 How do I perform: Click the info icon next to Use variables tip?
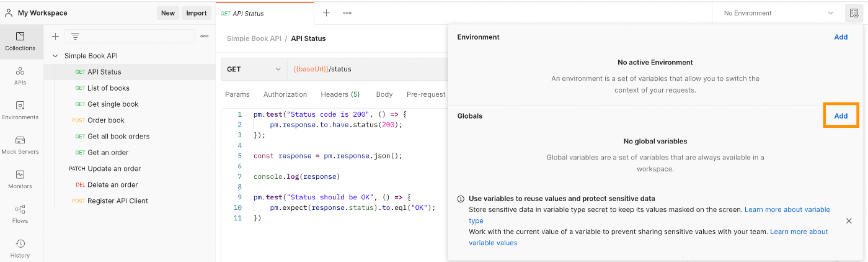coord(461,199)
